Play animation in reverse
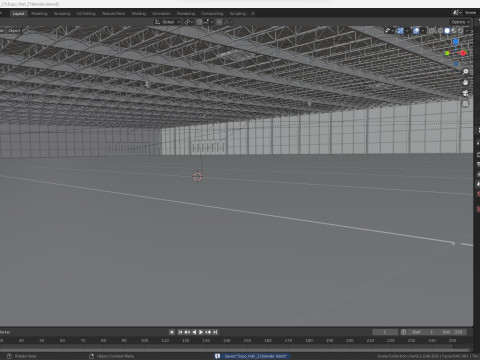 point(194,332)
